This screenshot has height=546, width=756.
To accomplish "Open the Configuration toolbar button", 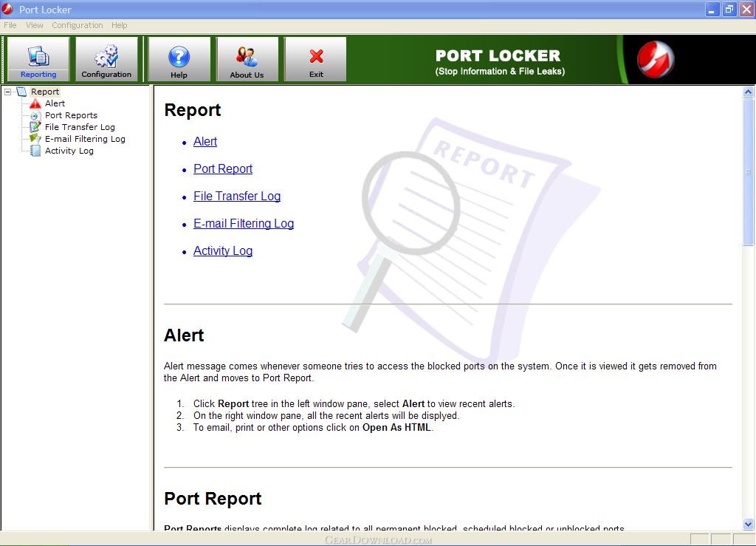I will pyautogui.click(x=106, y=59).
